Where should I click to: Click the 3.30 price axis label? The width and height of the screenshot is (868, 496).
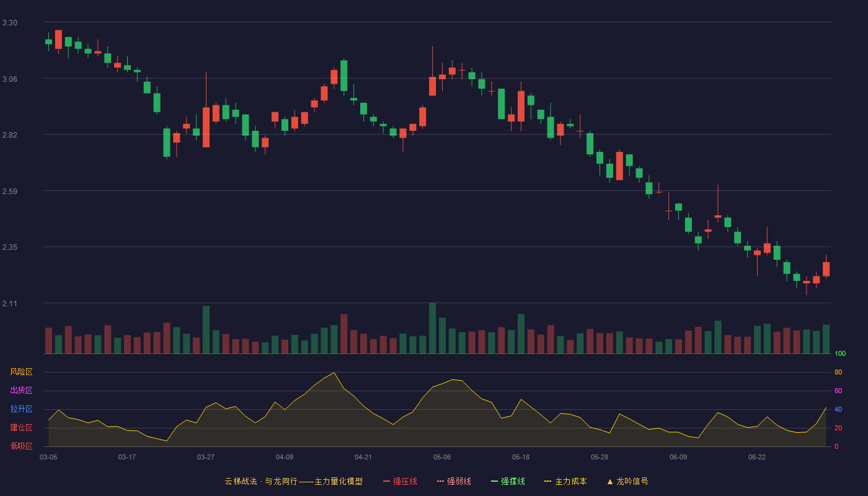click(10, 23)
